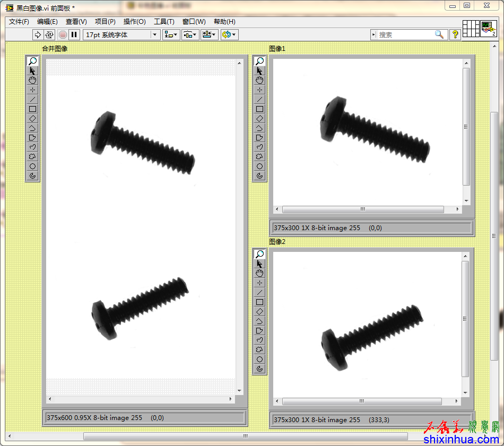Select the Zoom tool in the 合并图像 palette
Image resolution: width=504 pixels, height=446 pixels.
(33, 61)
